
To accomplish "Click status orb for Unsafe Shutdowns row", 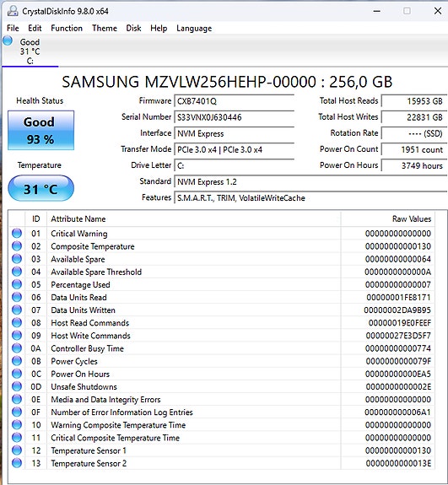I will click(x=17, y=386).
